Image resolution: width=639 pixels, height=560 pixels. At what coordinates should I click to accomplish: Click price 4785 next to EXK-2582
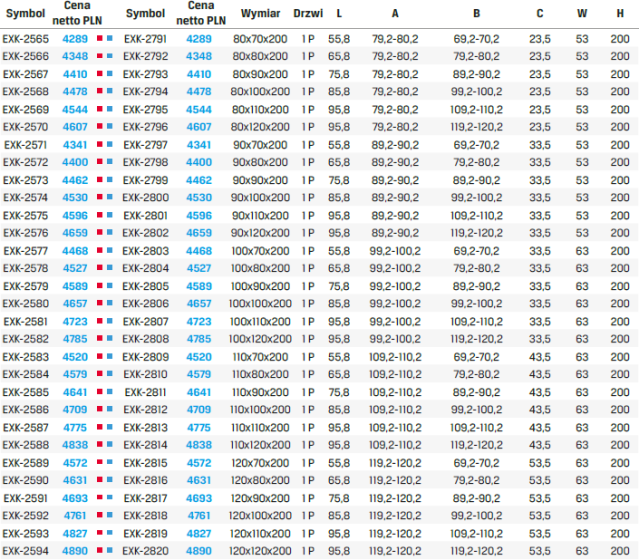75,339
